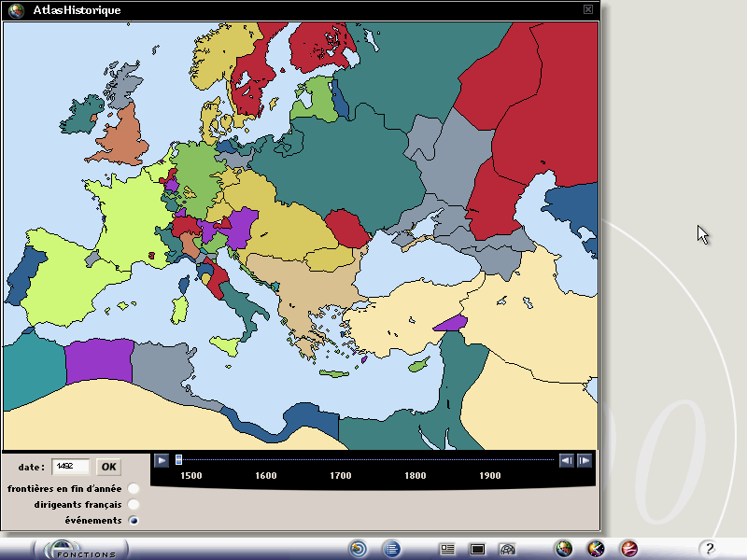The width and height of the screenshot is (747, 560).
Task: Click Crete on the historical map
Action: [x=334, y=374]
